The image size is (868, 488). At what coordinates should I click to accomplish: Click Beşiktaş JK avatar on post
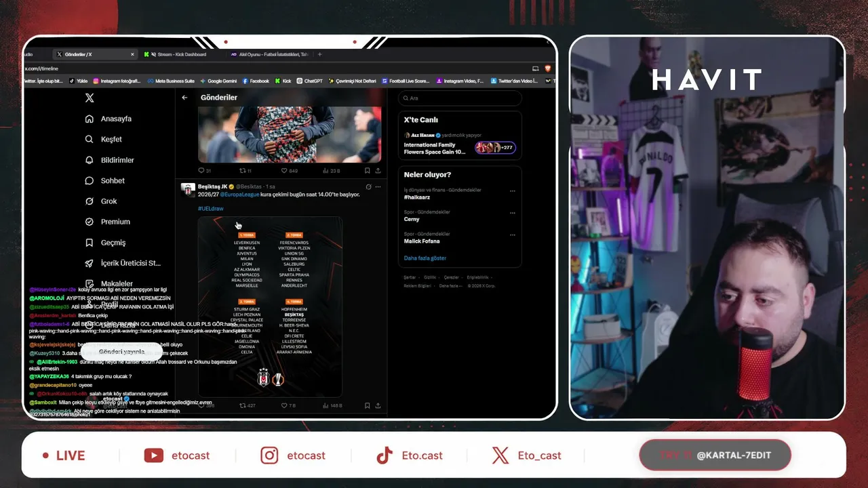[188, 190]
